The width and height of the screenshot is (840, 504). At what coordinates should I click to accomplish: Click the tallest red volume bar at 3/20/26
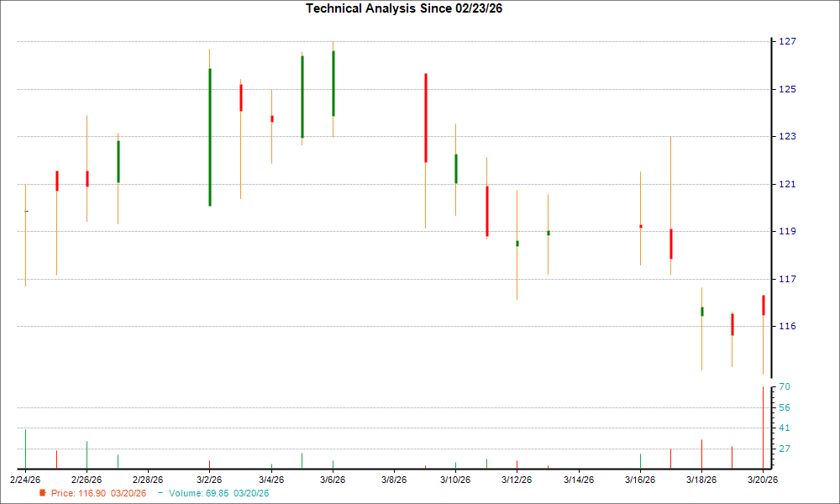(x=763, y=427)
